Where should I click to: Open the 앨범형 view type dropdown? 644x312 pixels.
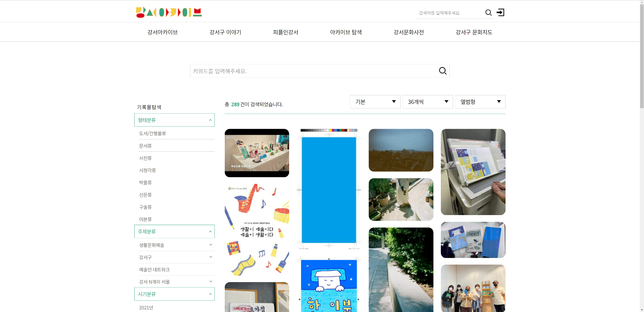480,102
